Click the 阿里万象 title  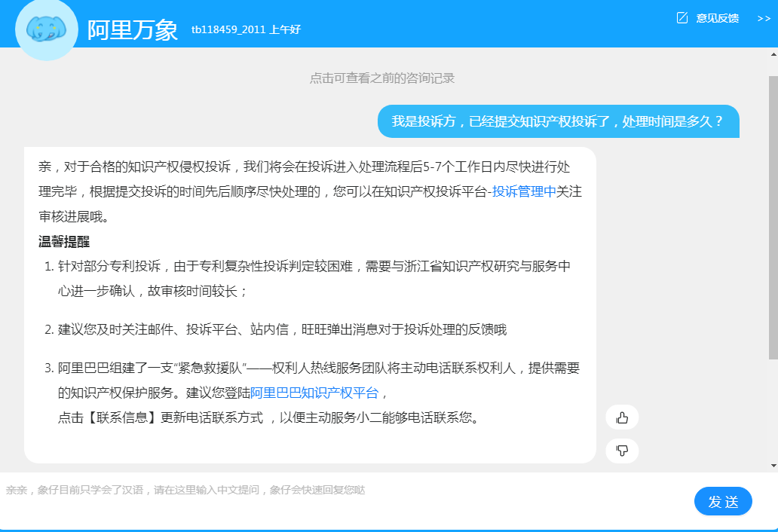(133, 29)
